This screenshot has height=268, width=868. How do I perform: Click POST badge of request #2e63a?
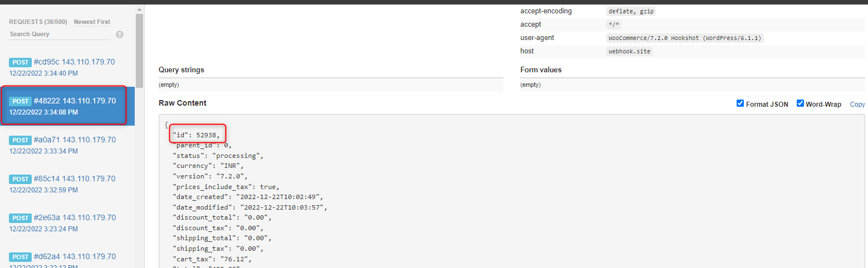[x=21, y=218]
